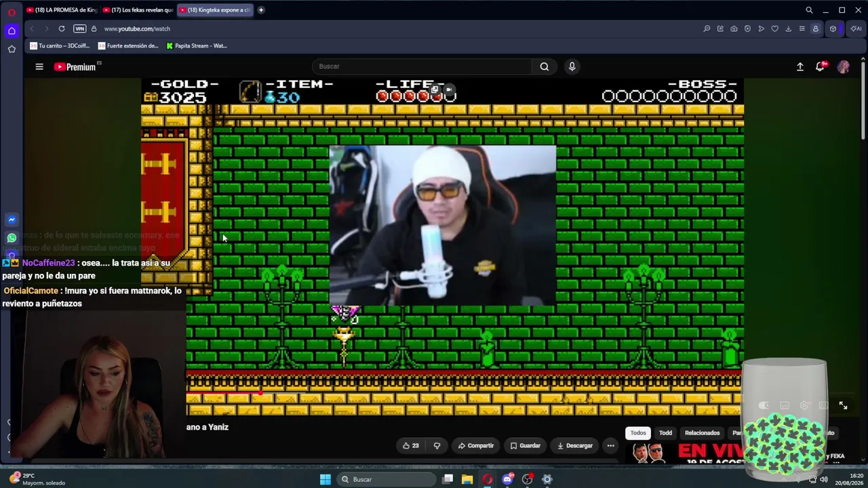Select the Todd filter chip
Viewport: 868px width, 488px height.
pyautogui.click(x=665, y=432)
